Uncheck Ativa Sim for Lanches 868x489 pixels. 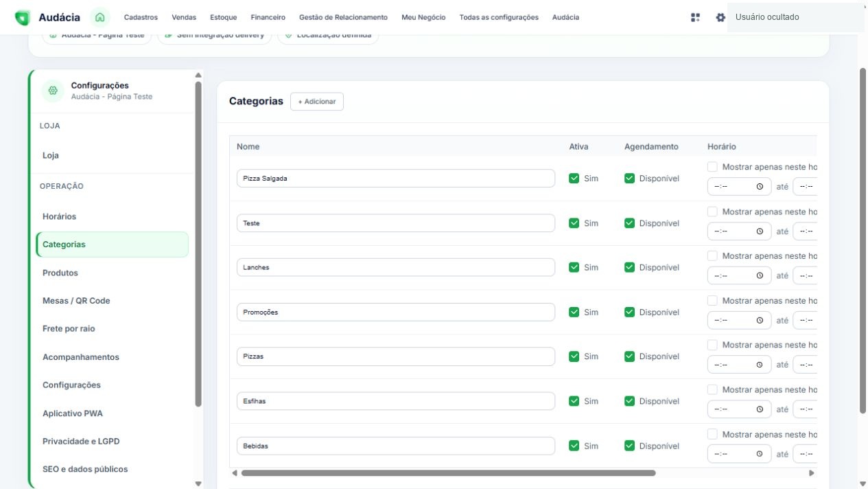574,267
